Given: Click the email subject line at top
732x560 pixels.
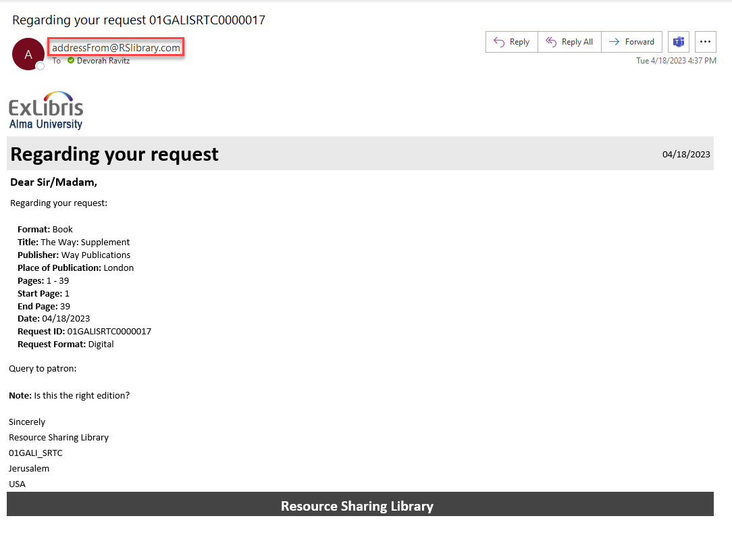Looking at the screenshot, I should pos(138,20).
